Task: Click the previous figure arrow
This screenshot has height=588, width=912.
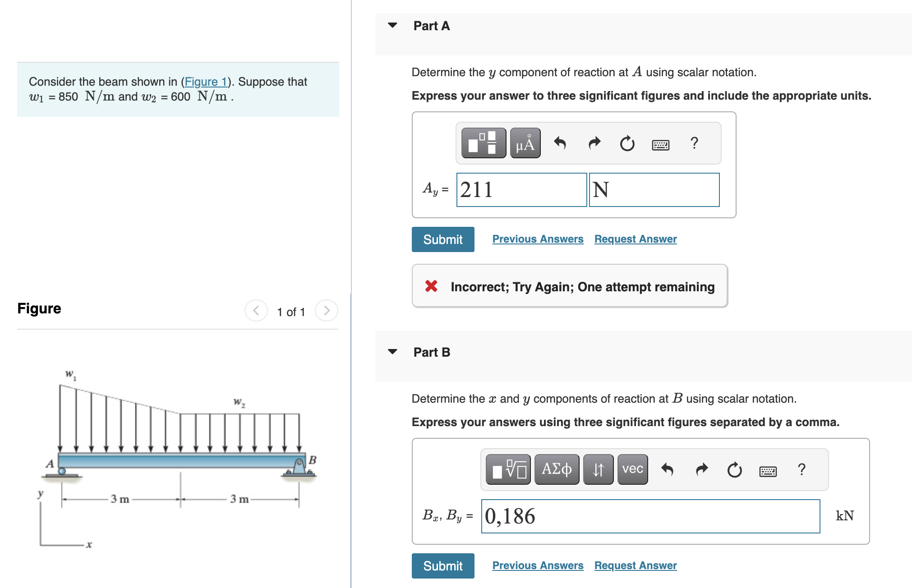Action: [255, 311]
